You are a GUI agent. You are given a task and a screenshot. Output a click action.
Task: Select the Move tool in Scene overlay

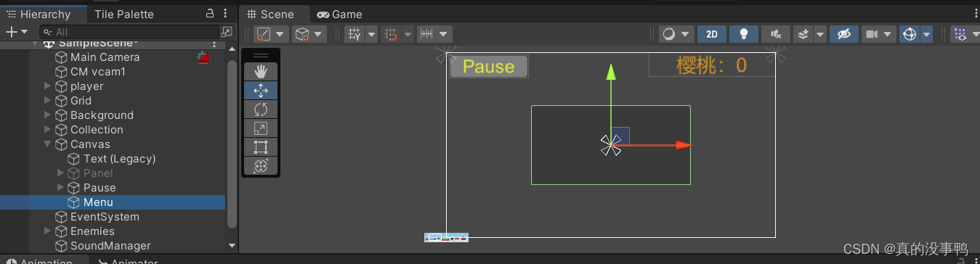click(261, 90)
